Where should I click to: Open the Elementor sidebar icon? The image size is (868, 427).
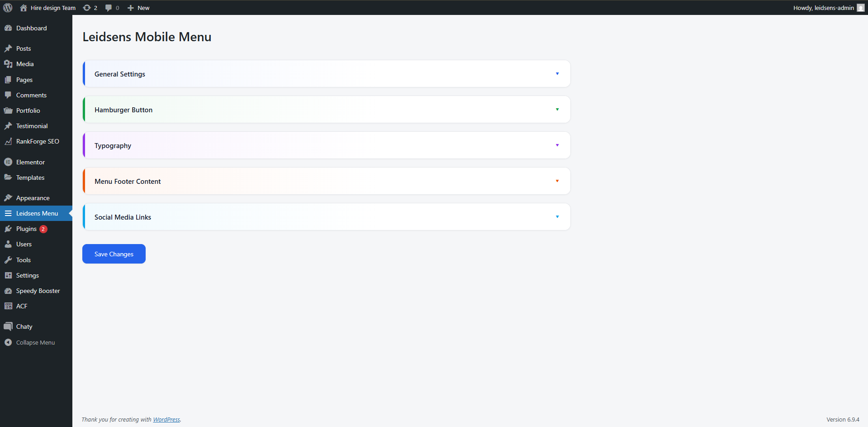9,162
